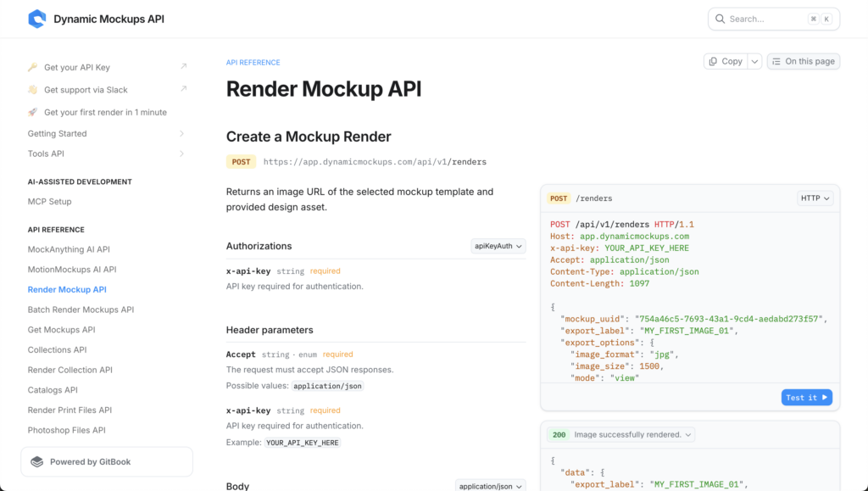The image size is (868, 491).
Task: Open MotionMockups AI API page
Action: [x=72, y=269]
